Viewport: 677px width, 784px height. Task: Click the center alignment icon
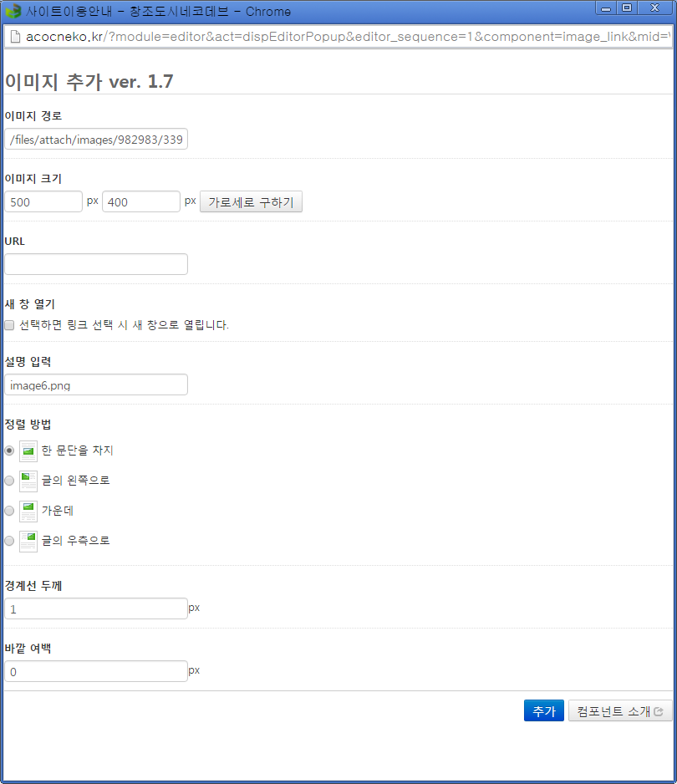[28, 511]
